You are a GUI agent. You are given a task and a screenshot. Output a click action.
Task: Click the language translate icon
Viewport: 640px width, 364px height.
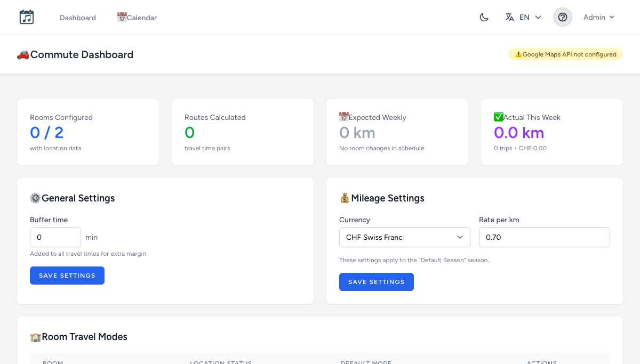(x=510, y=17)
